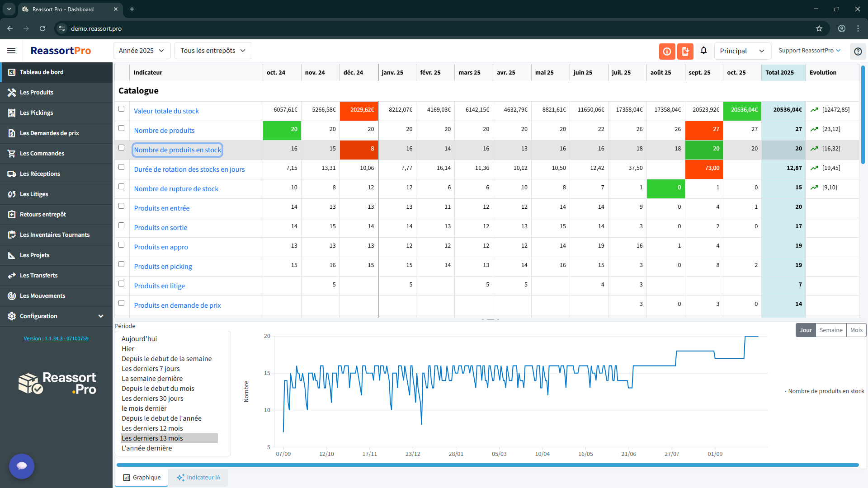Collapse the Configuration section
Image resolution: width=868 pixels, height=488 pixels.
coord(100,316)
